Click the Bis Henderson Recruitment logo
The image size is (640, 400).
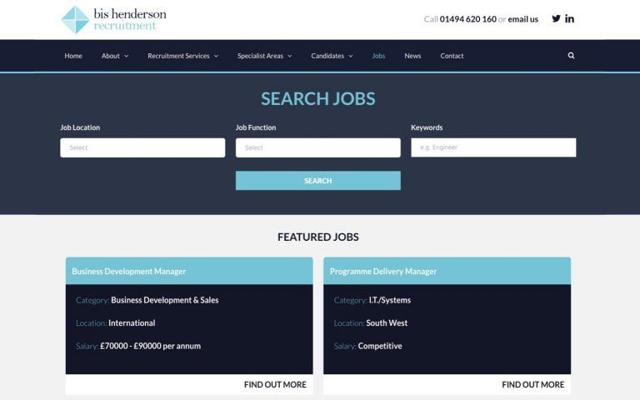coord(113,19)
